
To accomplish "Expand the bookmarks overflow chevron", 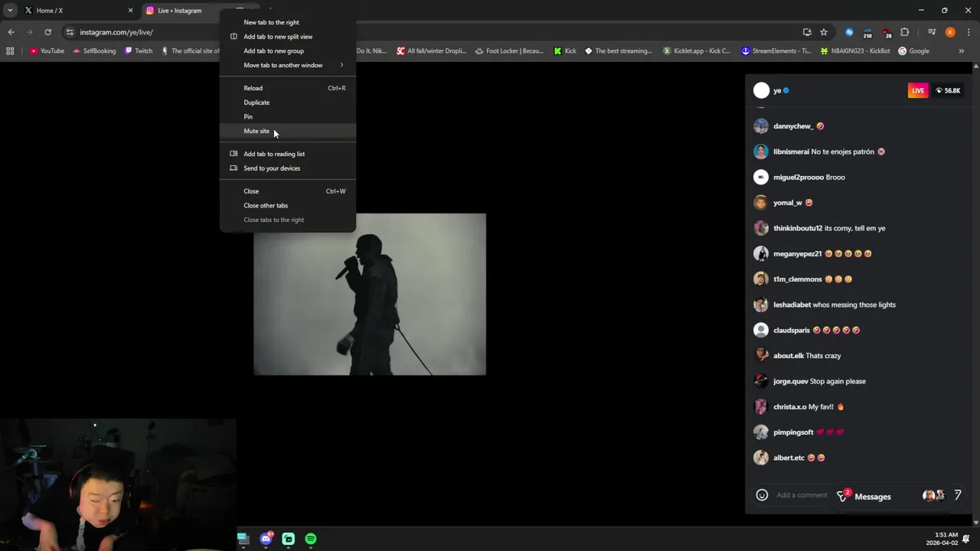I will point(962,51).
